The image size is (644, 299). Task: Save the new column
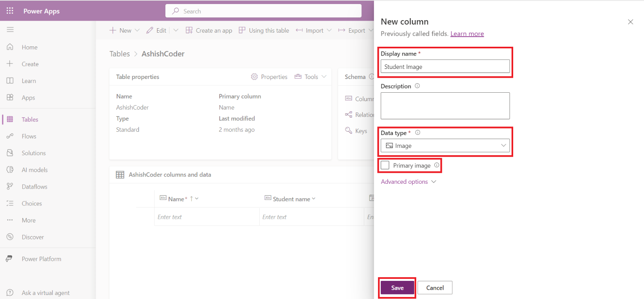point(397,288)
